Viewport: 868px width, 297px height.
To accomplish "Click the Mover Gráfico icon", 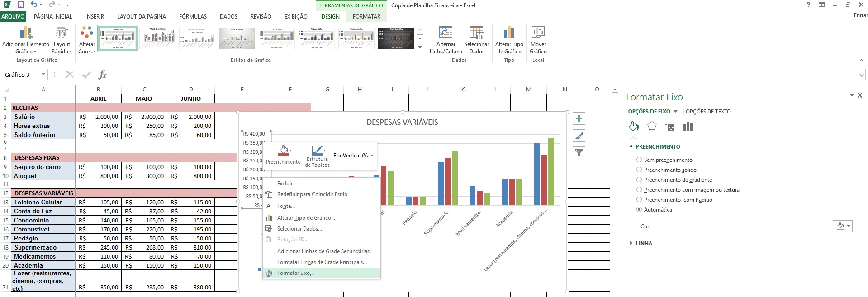I will [538, 33].
